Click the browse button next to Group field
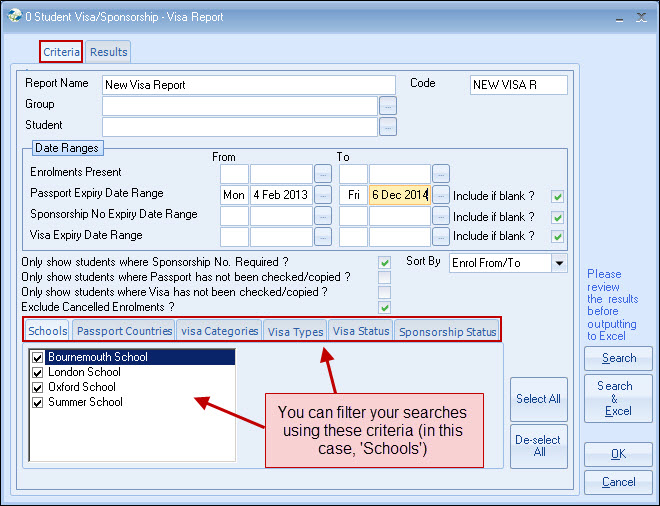This screenshot has width=660, height=506. pos(388,105)
